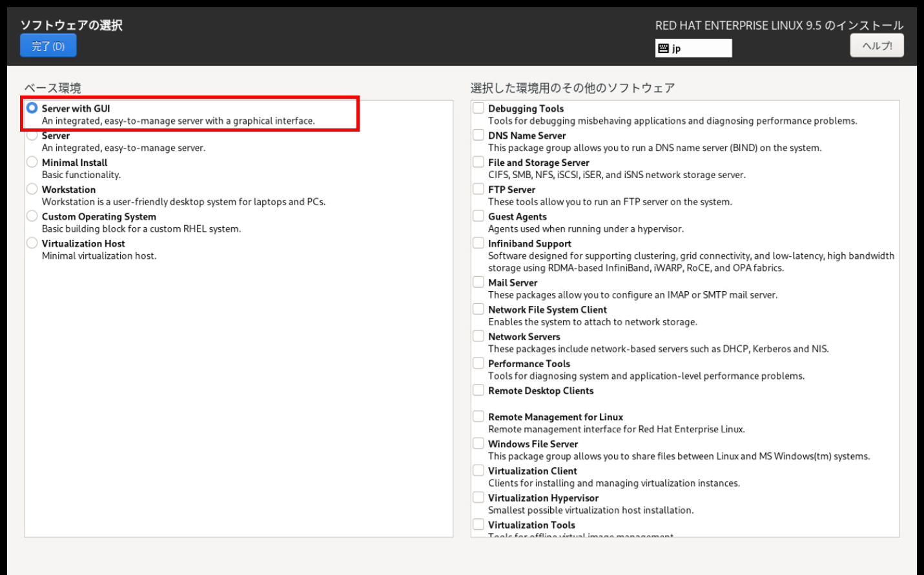Enable the FTP Server package group
924x575 pixels.
(x=478, y=188)
